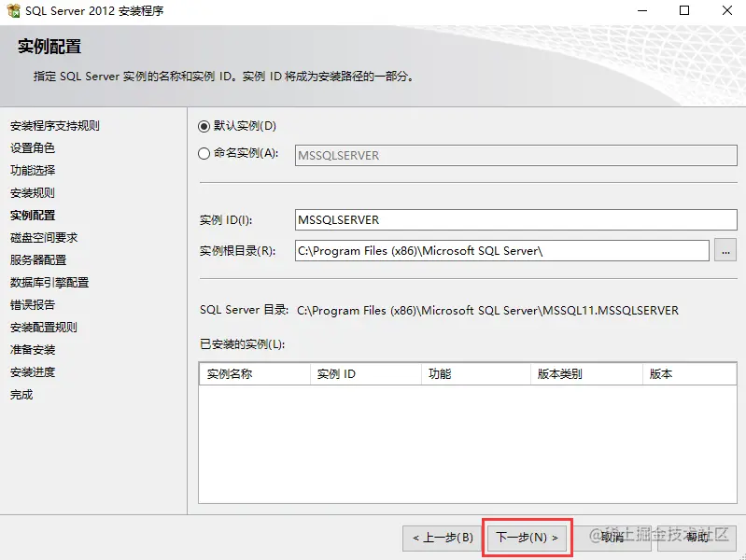The width and height of the screenshot is (746, 560).
Task: Click the 安装进度 step
Action: (33, 372)
